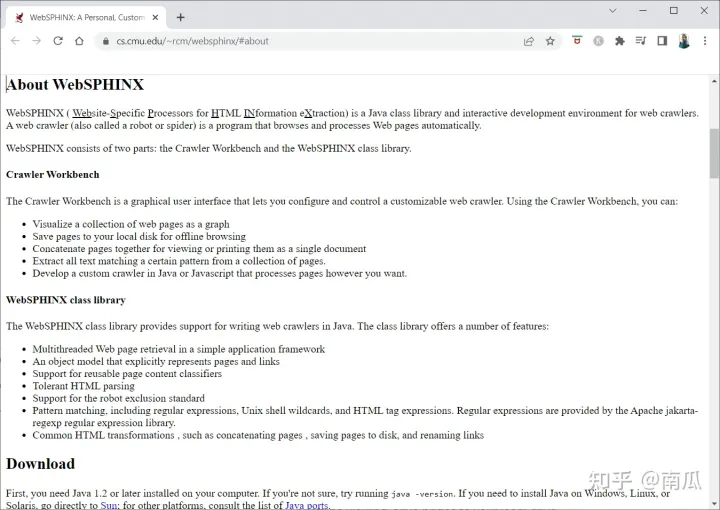This screenshot has width=720, height=510.
Task: Click the WebSPHINX tab favicon
Action: (19, 17)
